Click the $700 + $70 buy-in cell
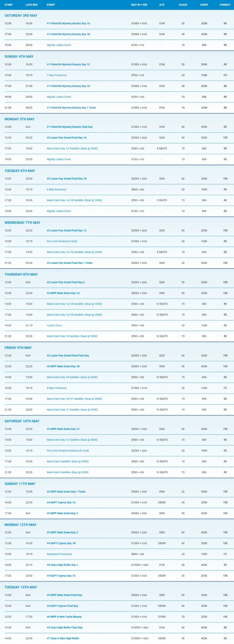Screen dimensions: 234x644 tap(138, 75)
